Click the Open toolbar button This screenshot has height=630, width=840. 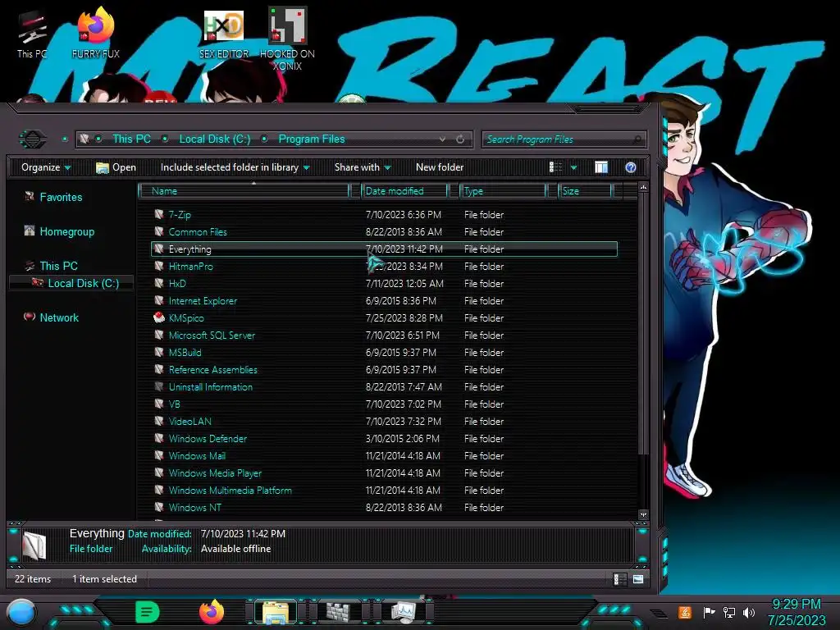(116, 167)
